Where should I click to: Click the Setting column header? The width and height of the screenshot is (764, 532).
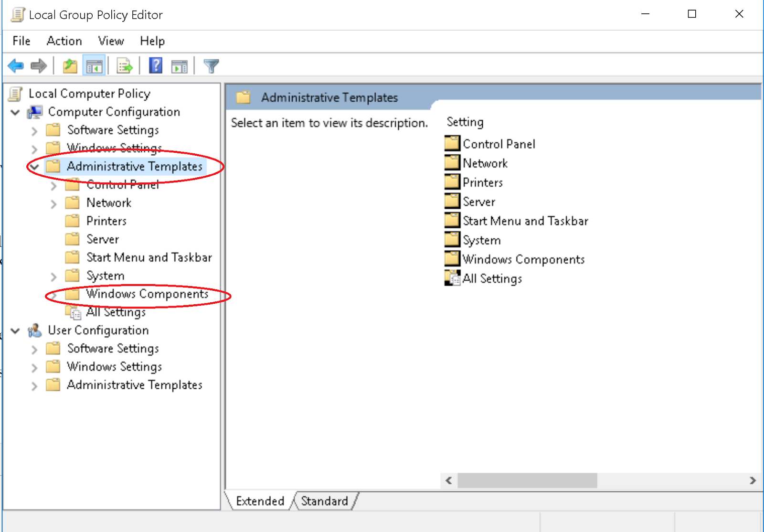(465, 122)
